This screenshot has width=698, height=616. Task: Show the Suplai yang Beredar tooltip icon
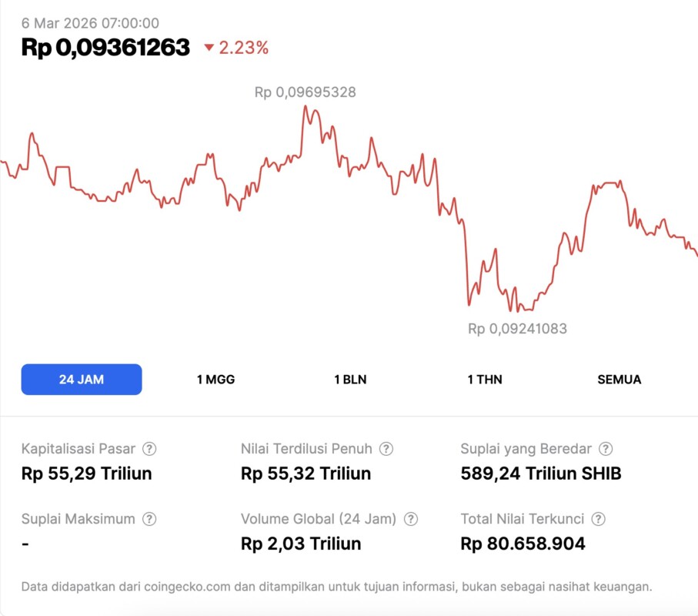pyautogui.click(x=606, y=448)
